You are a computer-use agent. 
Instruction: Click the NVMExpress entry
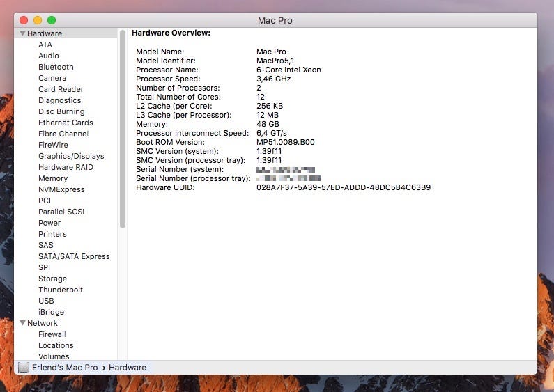(61, 189)
